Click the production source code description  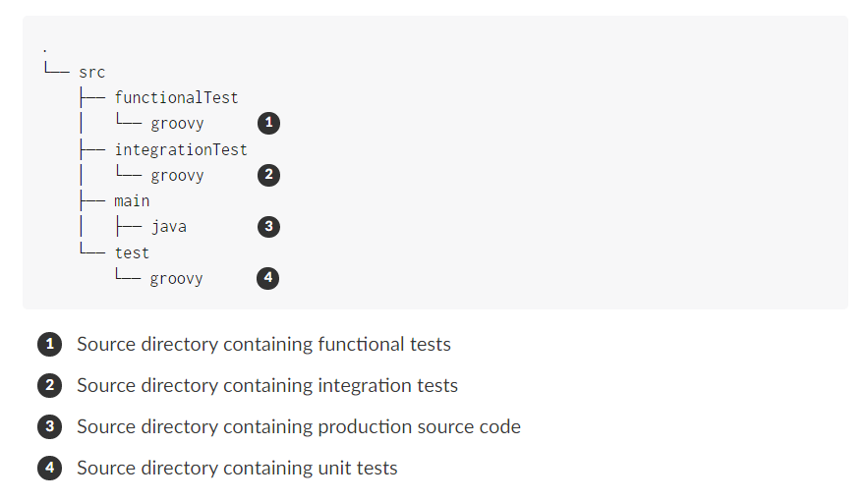[x=299, y=426]
